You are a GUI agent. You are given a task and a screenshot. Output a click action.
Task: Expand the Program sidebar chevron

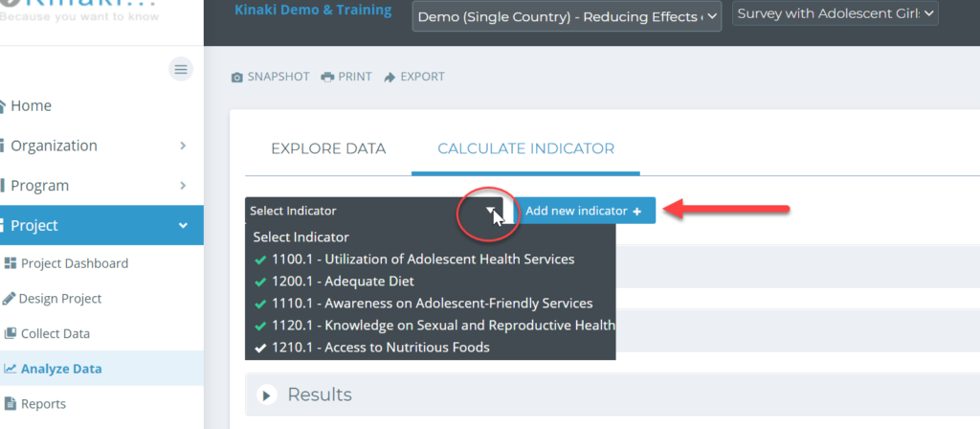point(183,186)
